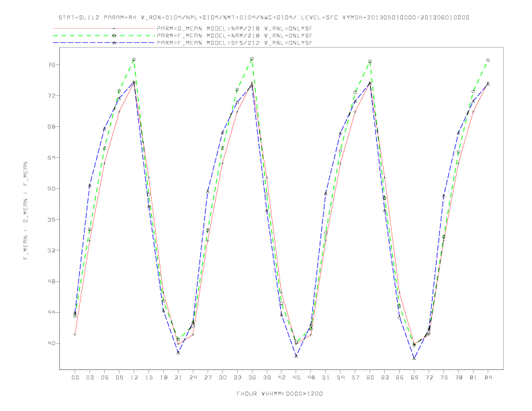
Task: Click red plus data point at forecast hour 00
Action: coord(75,334)
